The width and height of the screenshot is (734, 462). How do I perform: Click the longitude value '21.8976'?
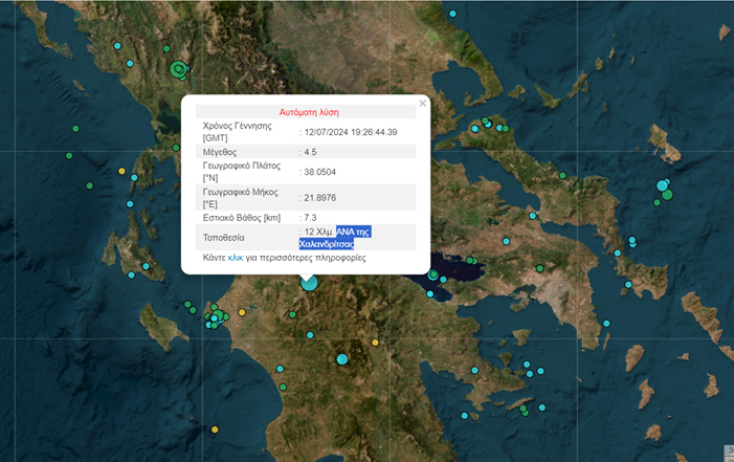click(x=320, y=198)
